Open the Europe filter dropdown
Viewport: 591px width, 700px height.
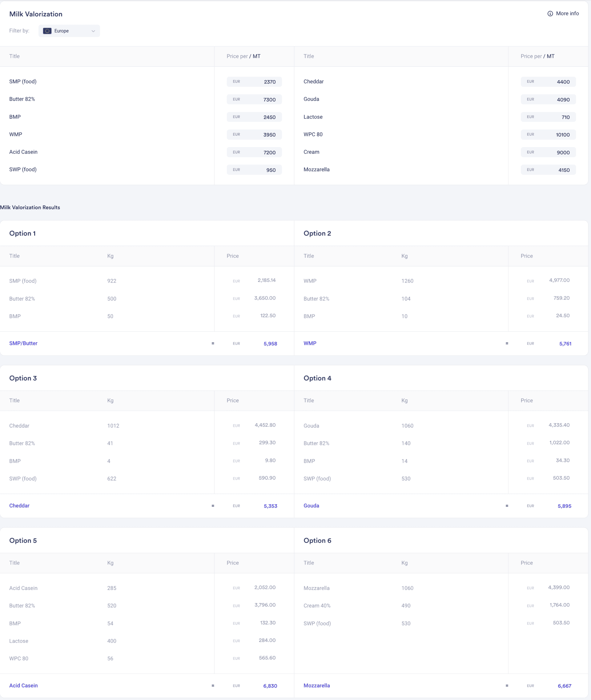pos(69,31)
